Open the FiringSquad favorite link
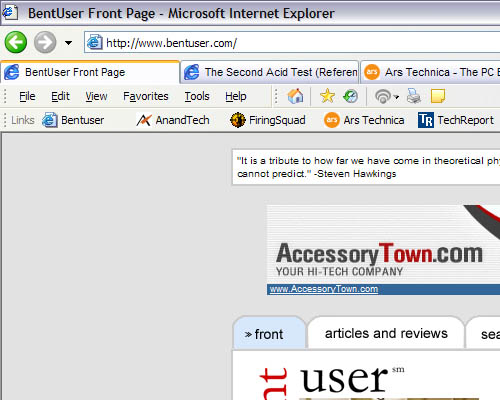Image resolution: width=500 pixels, height=400 pixels. coord(268,120)
